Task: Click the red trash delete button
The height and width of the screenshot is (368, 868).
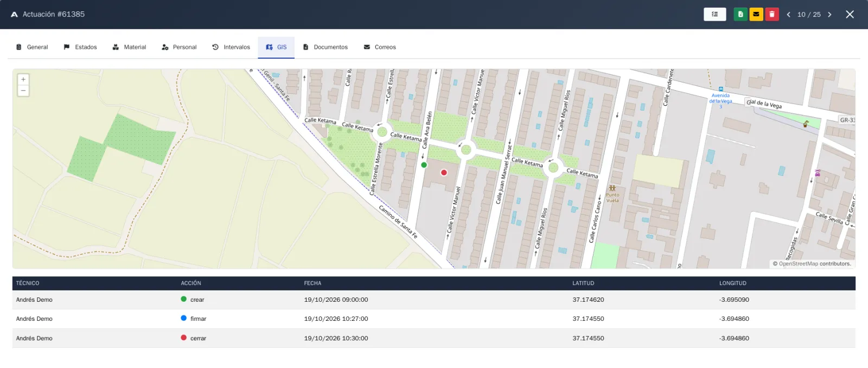Action: pos(772,14)
